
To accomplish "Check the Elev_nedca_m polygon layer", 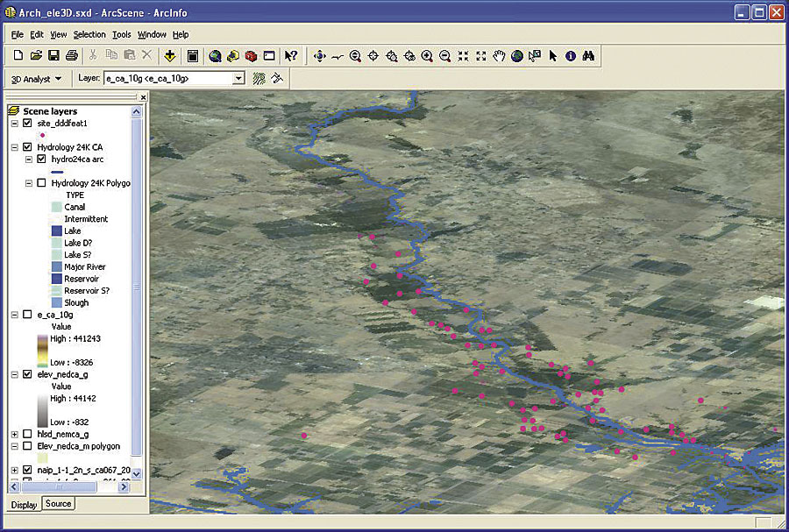I will pos(28,446).
